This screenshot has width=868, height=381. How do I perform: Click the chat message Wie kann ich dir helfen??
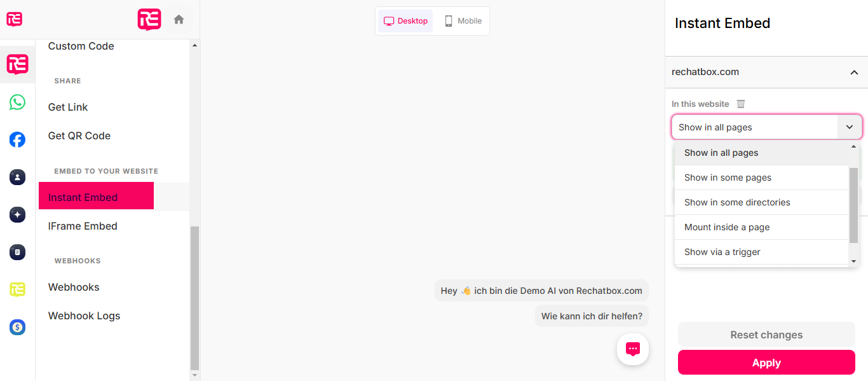(592, 315)
